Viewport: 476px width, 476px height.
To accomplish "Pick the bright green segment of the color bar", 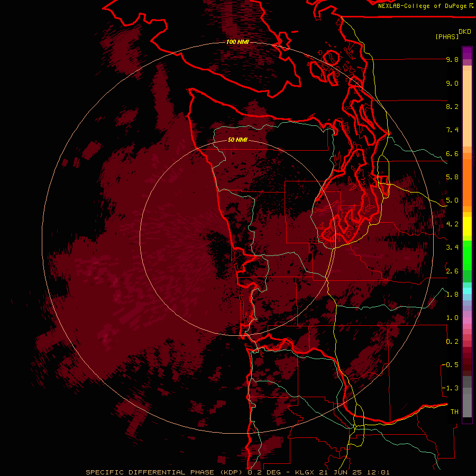I will [x=467, y=255].
